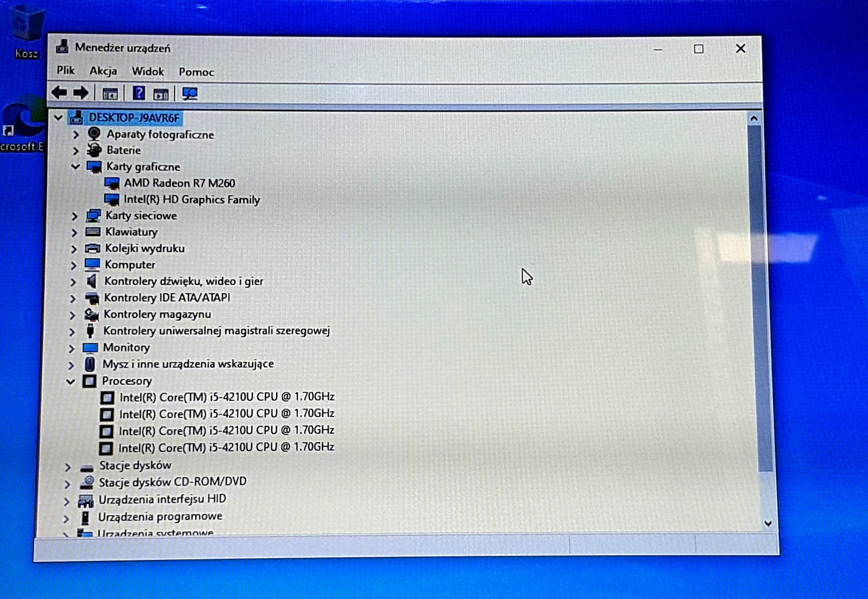
Task: Click the icon beside AMD Radeon R7 M260
Action: (112, 184)
